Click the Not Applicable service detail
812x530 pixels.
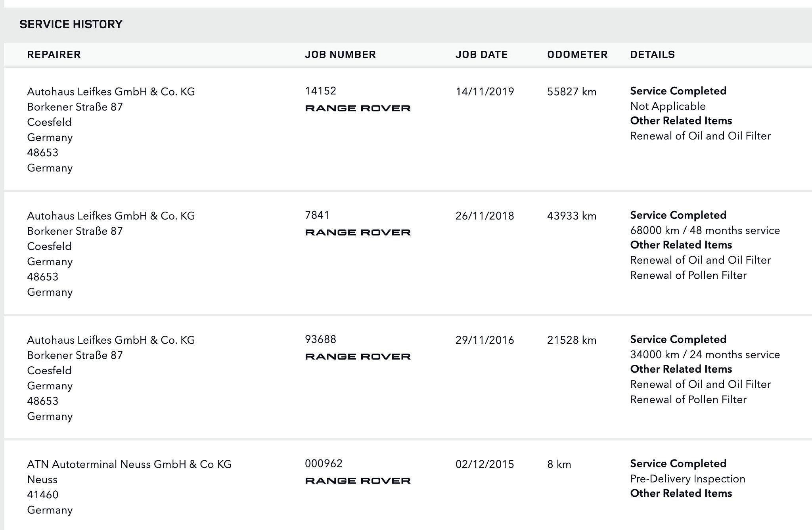point(668,106)
